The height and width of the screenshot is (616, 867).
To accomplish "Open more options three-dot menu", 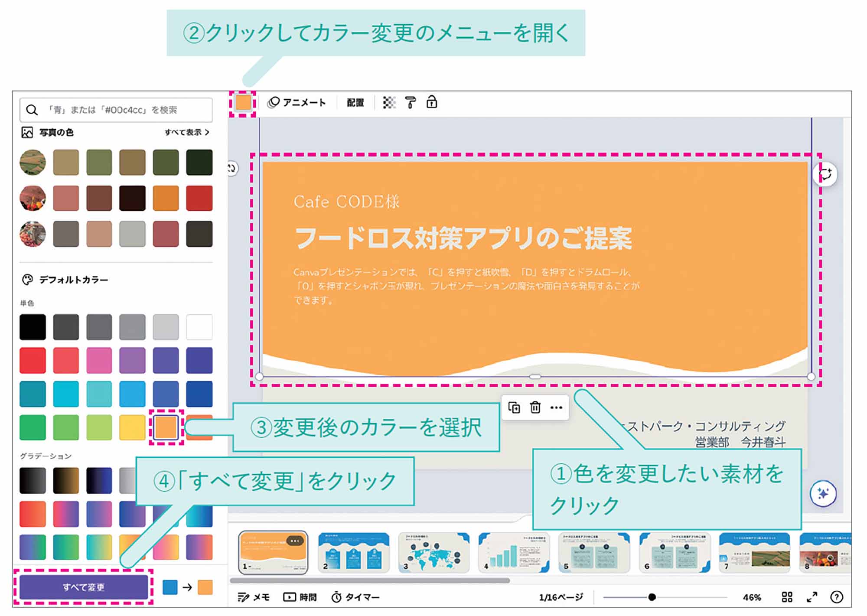I will pos(556,407).
